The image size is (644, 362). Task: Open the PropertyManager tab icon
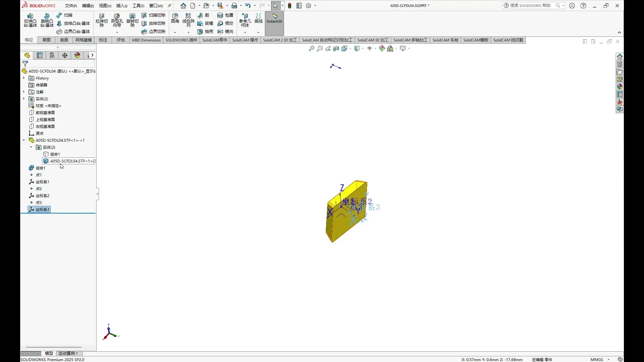40,55
